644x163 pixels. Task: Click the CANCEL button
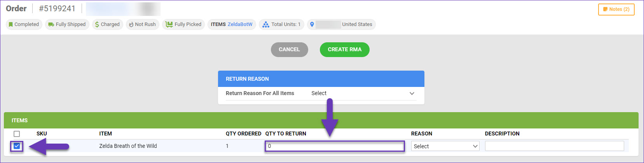coord(290,50)
